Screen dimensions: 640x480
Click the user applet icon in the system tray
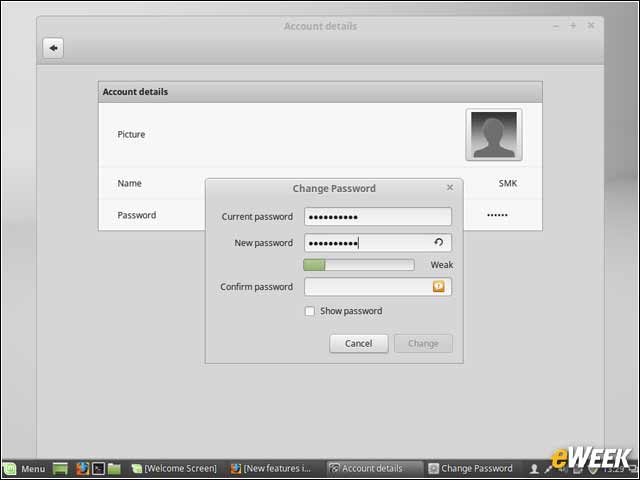(x=533, y=469)
